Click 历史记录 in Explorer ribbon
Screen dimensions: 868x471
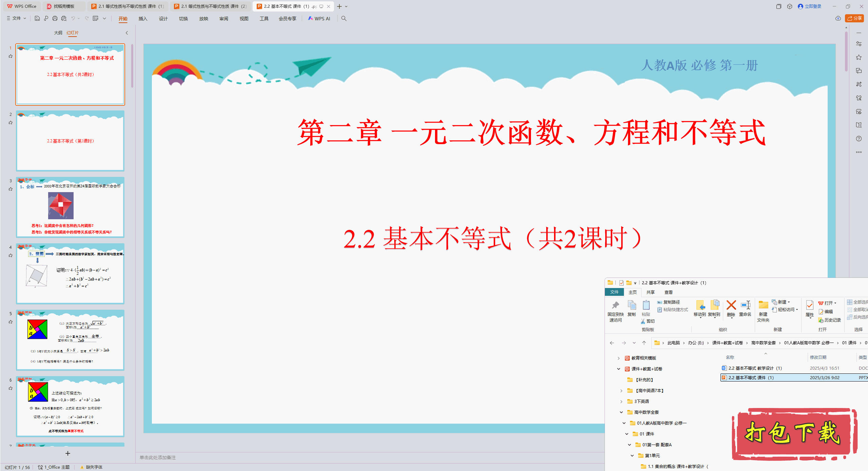point(829,320)
